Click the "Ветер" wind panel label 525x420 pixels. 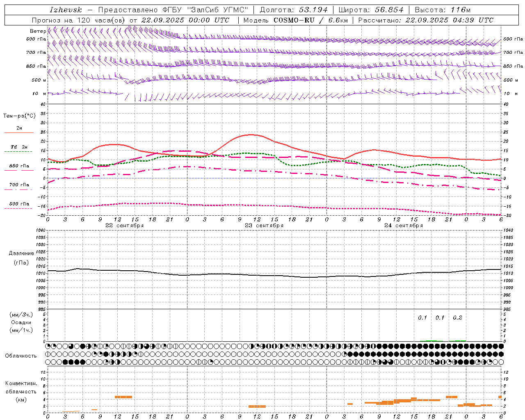[x=38, y=31]
